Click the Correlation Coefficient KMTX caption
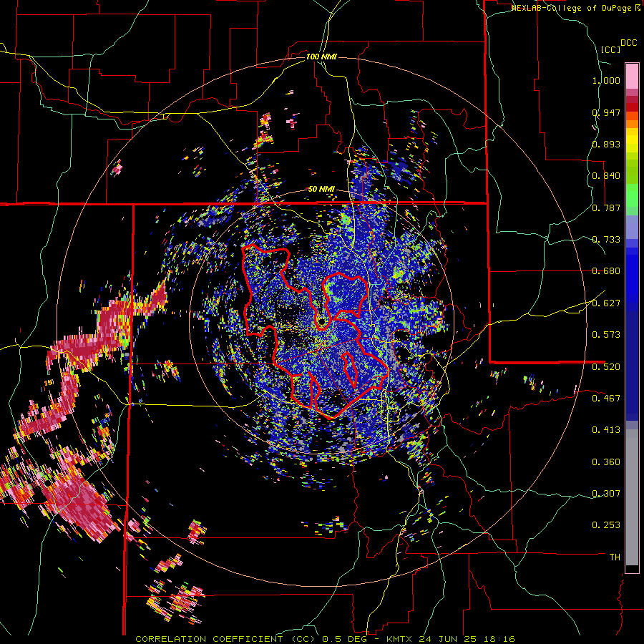Viewport: 644px width, 644px height. [325, 639]
